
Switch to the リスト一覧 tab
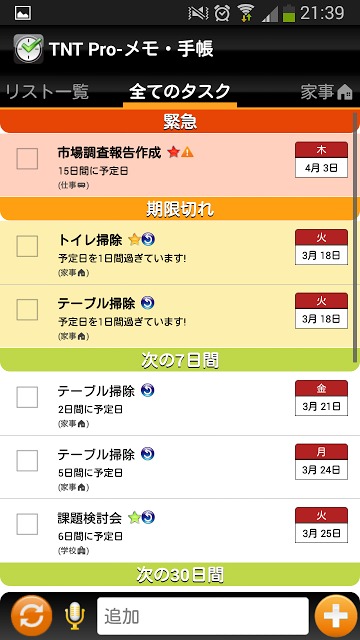[x=47, y=92]
